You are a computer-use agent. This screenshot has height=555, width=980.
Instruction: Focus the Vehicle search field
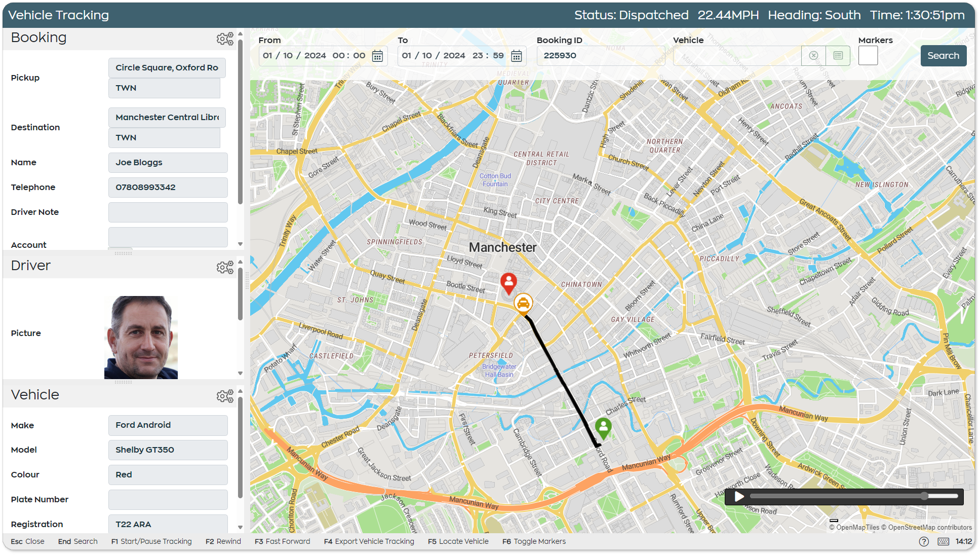pos(737,56)
